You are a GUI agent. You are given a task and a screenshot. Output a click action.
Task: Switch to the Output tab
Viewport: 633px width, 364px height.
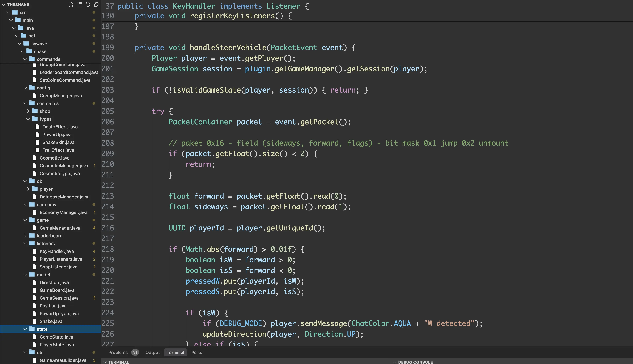point(152,352)
